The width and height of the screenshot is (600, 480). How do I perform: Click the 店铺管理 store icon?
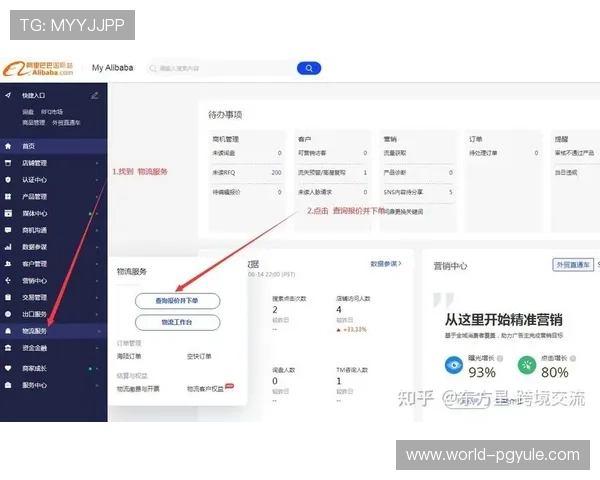coord(8,163)
